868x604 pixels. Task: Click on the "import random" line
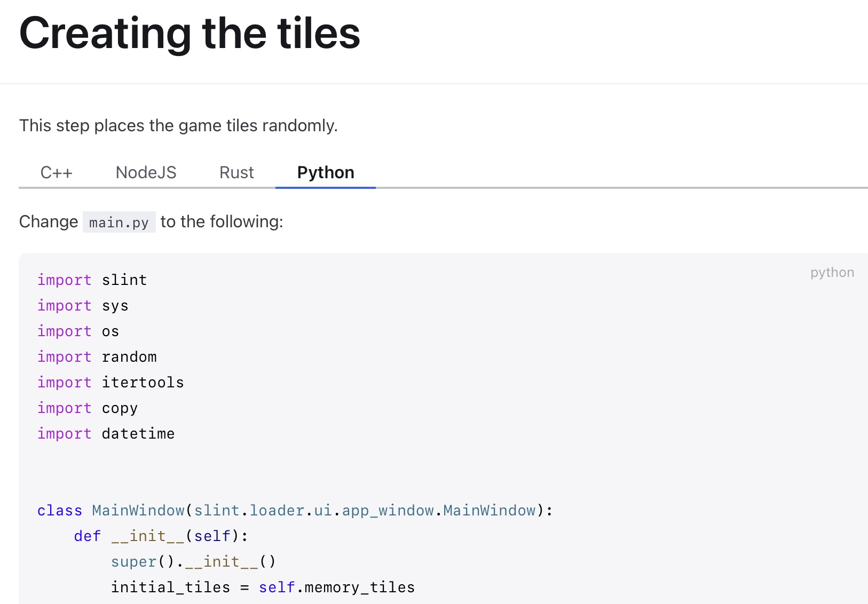tap(97, 357)
